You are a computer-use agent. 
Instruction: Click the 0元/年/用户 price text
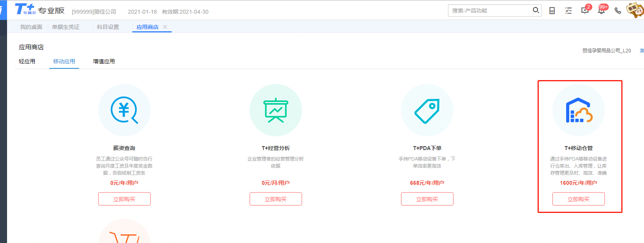click(124, 183)
